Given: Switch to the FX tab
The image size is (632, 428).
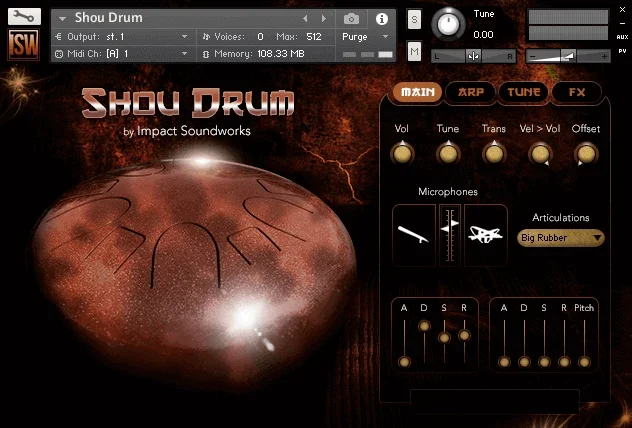Looking at the screenshot, I should point(576,92).
